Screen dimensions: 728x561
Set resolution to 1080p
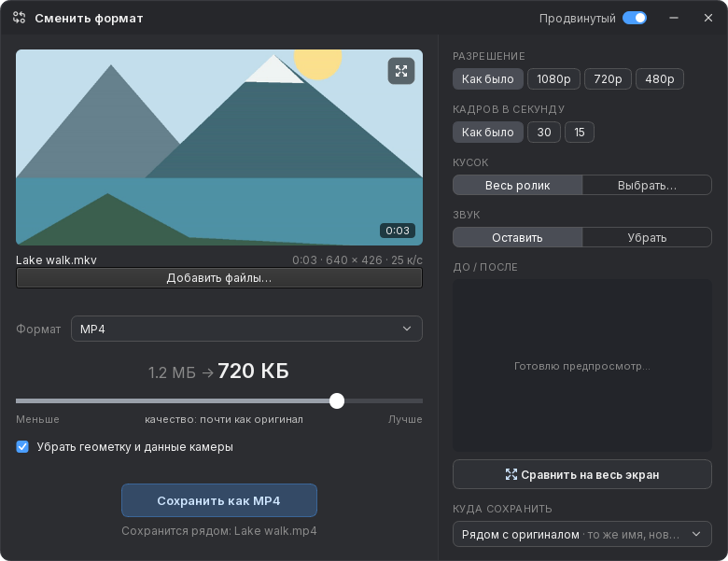point(553,79)
